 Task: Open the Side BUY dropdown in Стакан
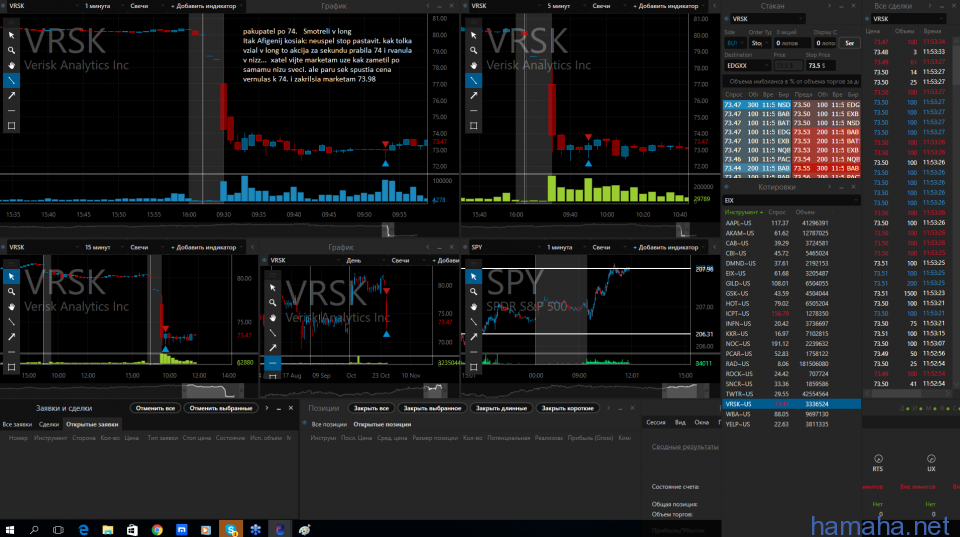pos(735,43)
